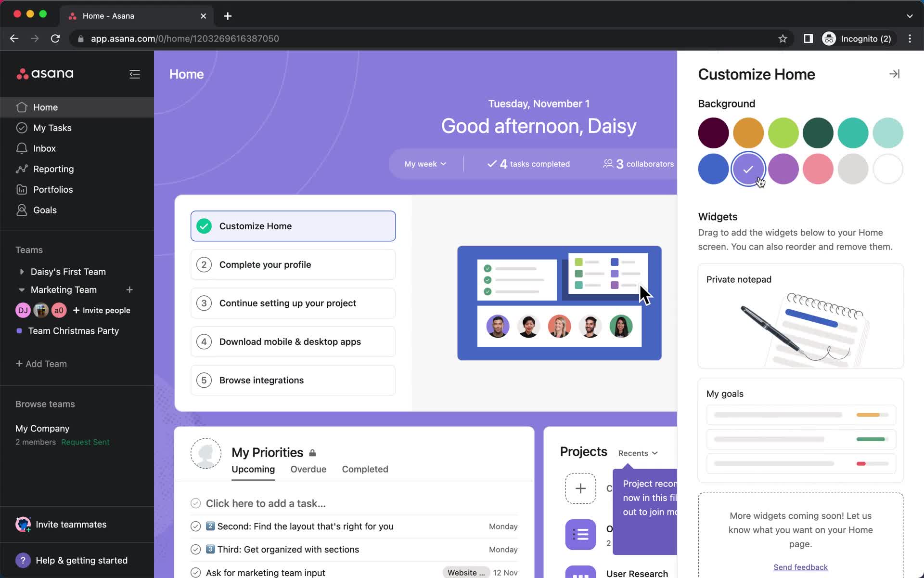The height and width of the screenshot is (578, 924).
Task: Select Complete your profile step
Action: (x=293, y=264)
